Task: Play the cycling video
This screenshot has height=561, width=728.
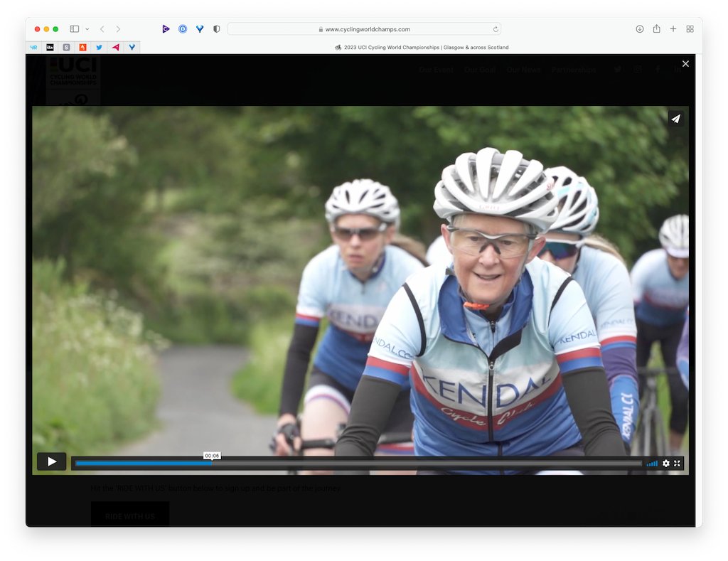Action: (51, 461)
